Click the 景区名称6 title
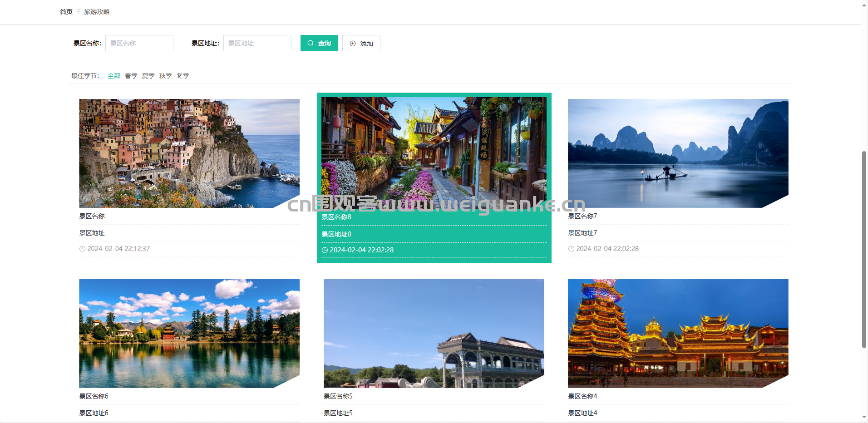Viewport: 868px width, 423px height. pos(94,396)
